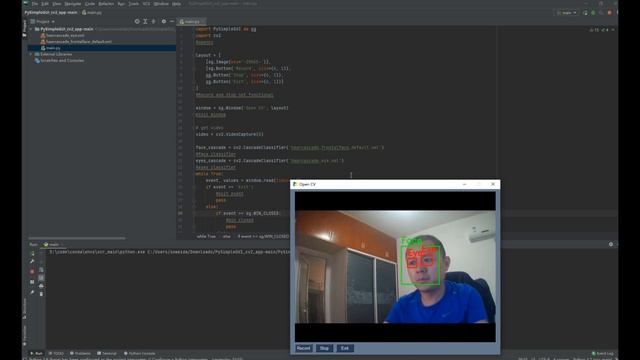
Task: Collapse the PySimpleGUI_cv2_app-main project folder
Action: coord(31,29)
